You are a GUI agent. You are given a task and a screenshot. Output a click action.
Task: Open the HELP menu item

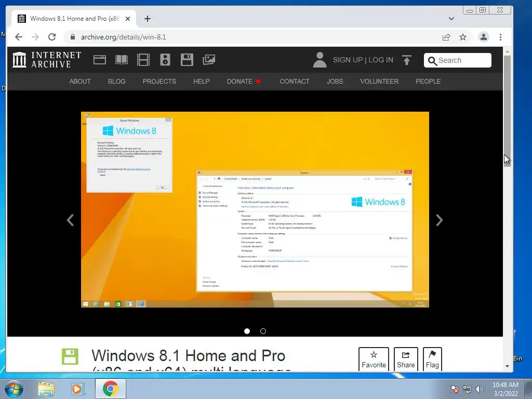[x=202, y=82]
